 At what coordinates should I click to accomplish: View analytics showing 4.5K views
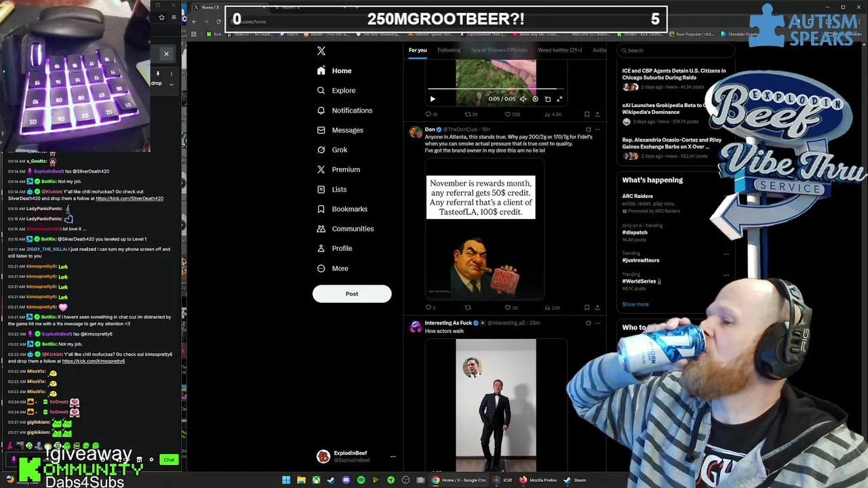553,115
